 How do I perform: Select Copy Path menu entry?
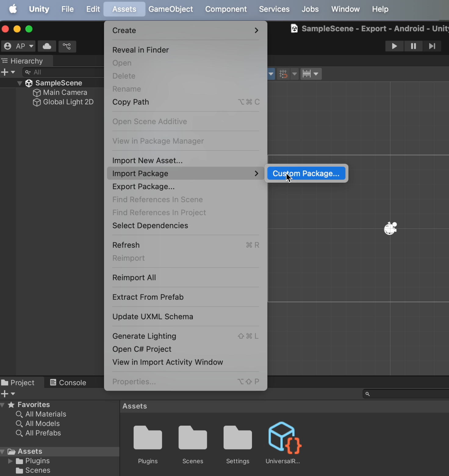click(185, 102)
